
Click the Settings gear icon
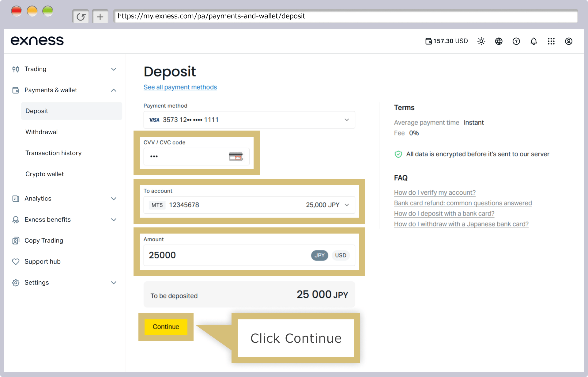click(16, 283)
